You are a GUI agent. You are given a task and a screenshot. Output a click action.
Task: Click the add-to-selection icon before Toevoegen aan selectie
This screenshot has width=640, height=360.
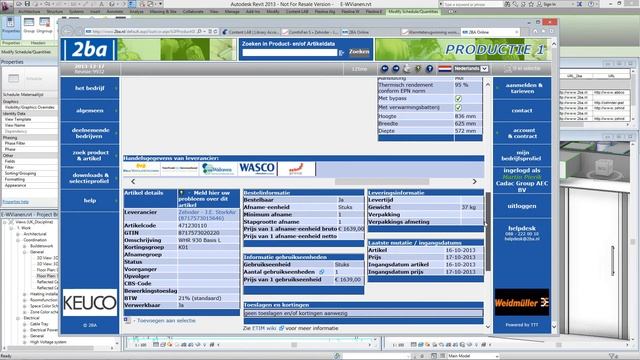point(127,321)
